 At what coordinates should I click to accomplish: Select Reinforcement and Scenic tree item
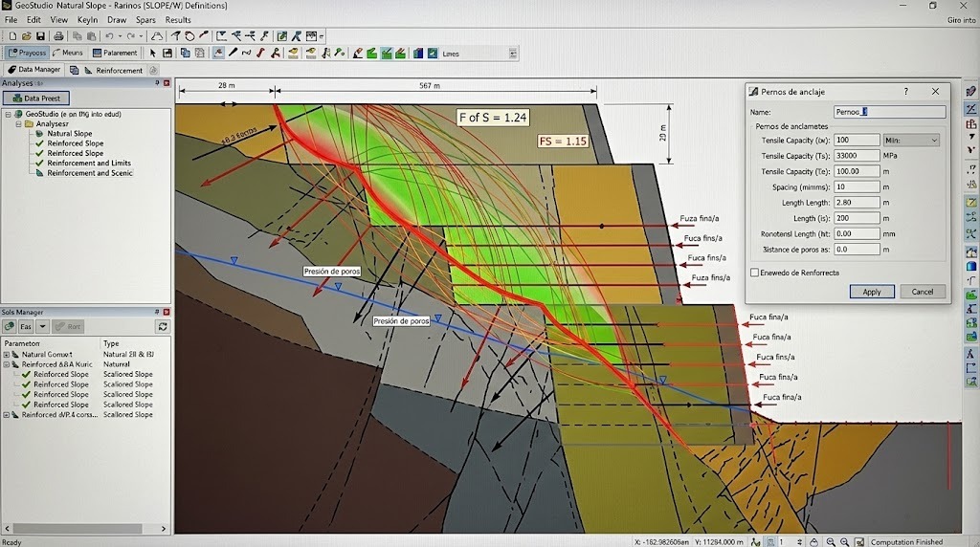click(x=89, y=173)
